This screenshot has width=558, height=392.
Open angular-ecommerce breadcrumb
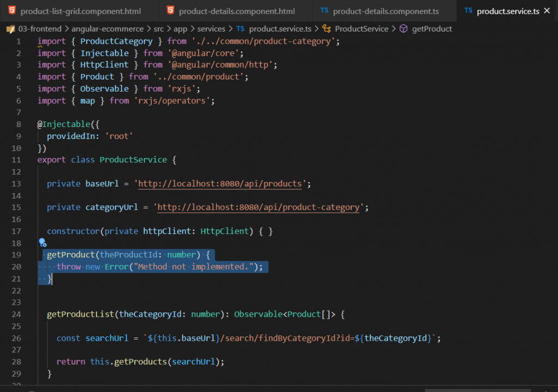[107, 29]
